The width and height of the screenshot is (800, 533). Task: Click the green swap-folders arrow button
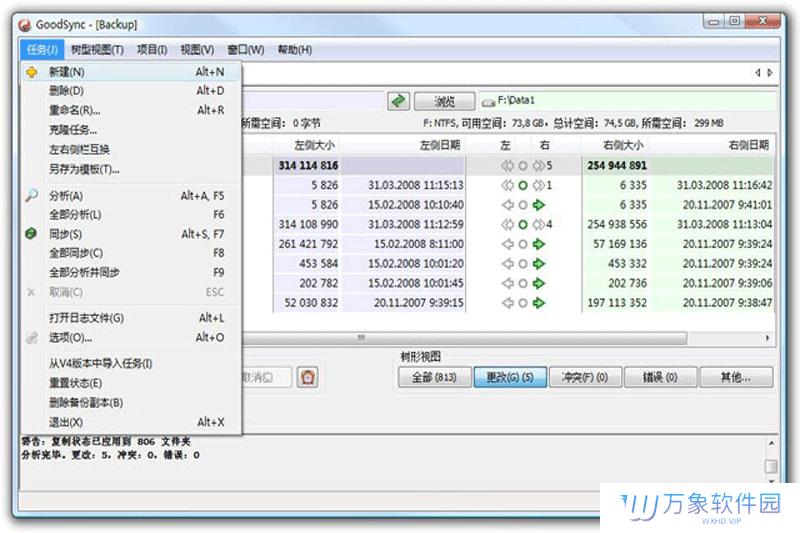point(398,100)
